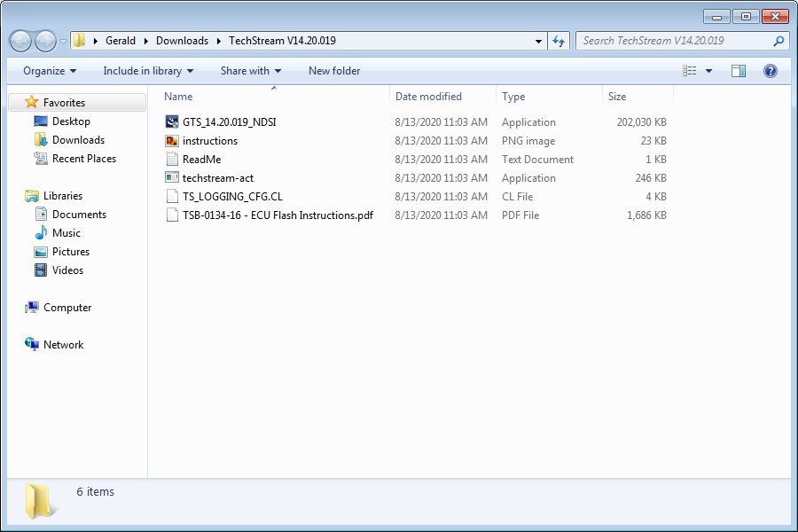
Task: Click the Change your view icon
Action: 690,71
